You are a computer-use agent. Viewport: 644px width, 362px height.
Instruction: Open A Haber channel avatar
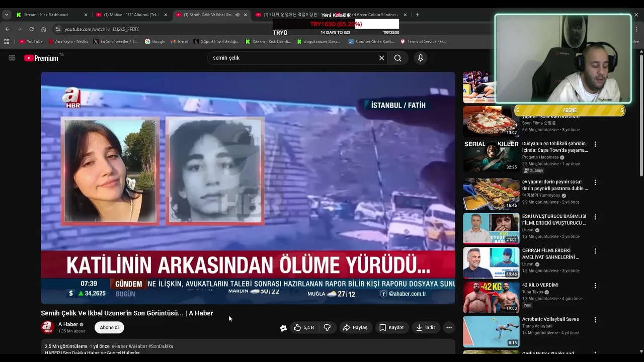coord(48,327)
